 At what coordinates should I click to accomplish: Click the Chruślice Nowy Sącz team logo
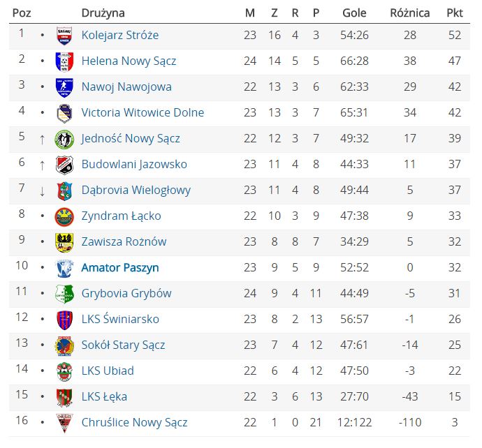(64, 423)
